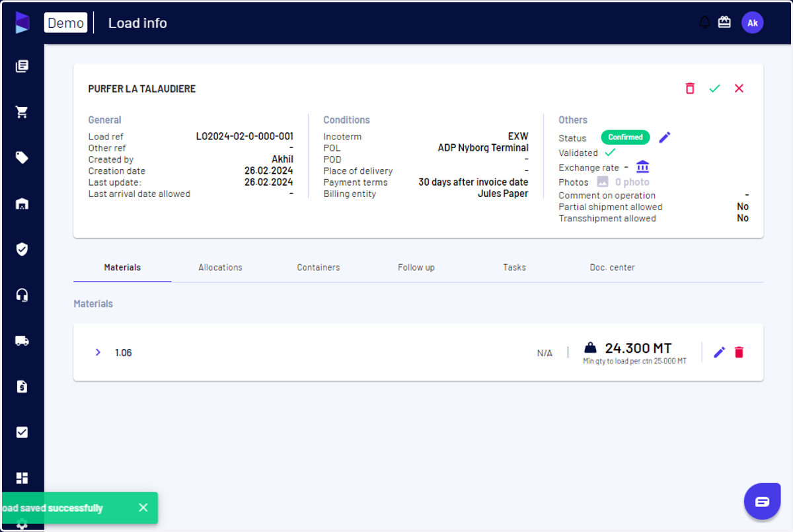Click the Created by Akhil value
Viewport: 793px width, 532px height.
click(282, 159)
